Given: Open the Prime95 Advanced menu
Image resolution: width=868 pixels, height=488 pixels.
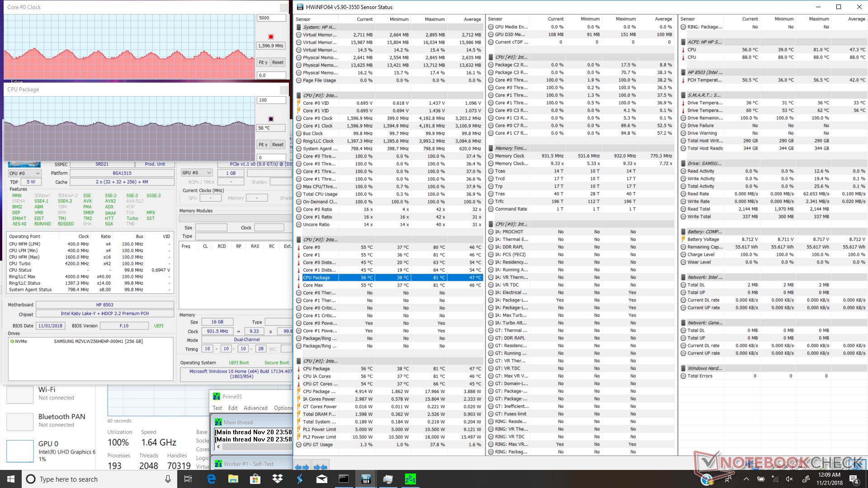Looking at the screenshot, I should tap(255, 408).
